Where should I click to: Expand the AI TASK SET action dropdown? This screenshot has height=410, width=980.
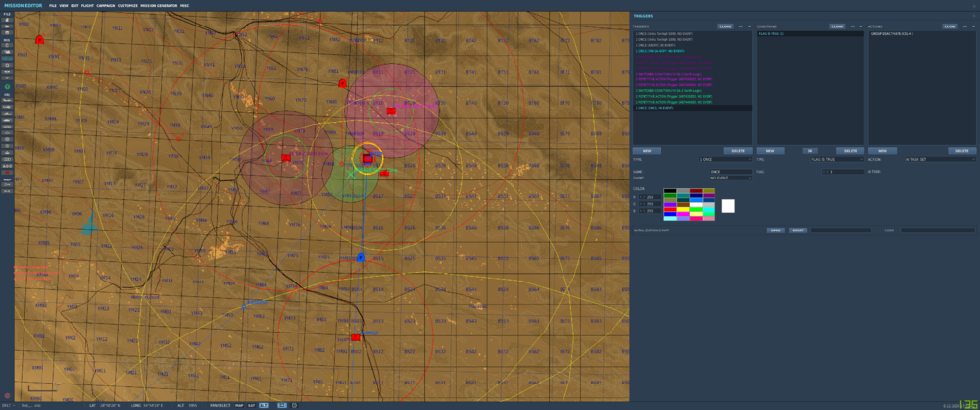(x=939, y=159)
